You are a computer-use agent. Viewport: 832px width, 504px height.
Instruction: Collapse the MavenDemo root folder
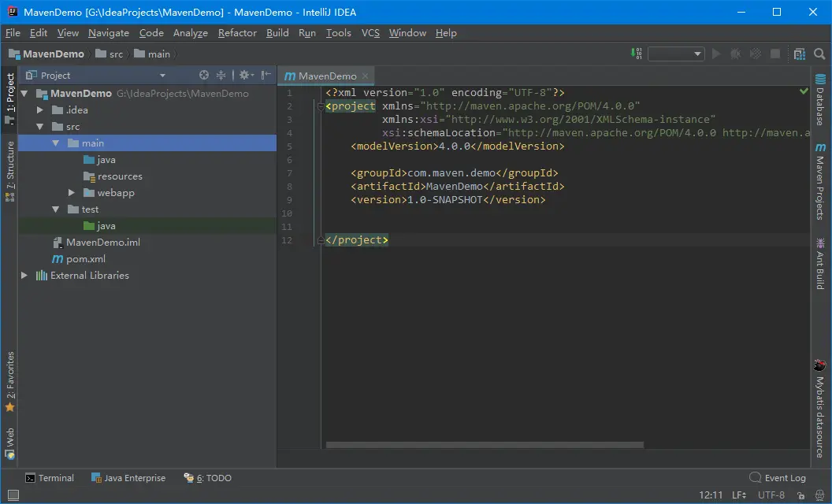pos(24,93)
